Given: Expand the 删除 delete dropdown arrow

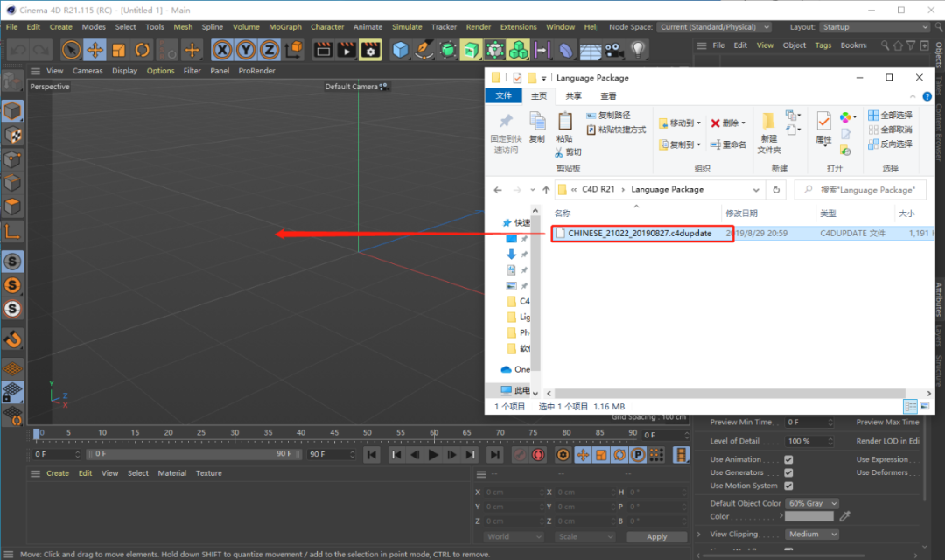Looking at the screenshot, I should tap(743, 123).
